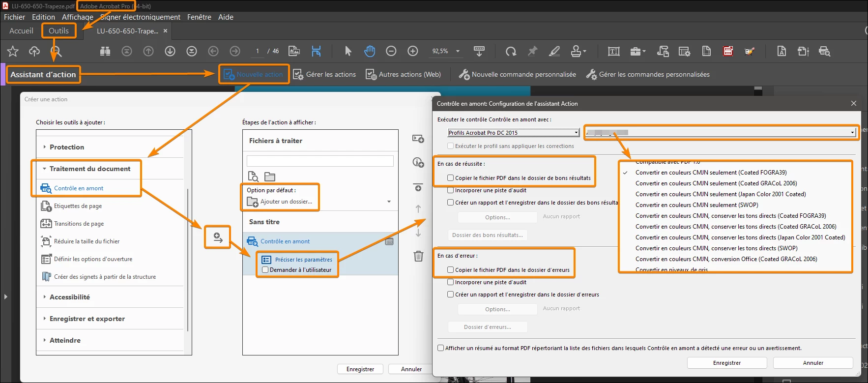Click the trash delete step icon
Viewport: 868px width, 383px height.
click(x=418, y=256)
